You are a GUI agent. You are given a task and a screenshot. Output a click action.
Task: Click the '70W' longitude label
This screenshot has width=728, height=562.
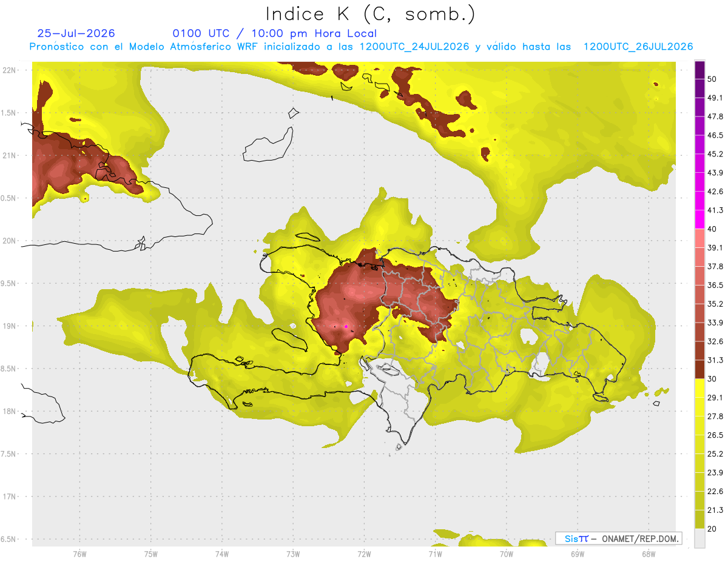[x=507, y=554]
